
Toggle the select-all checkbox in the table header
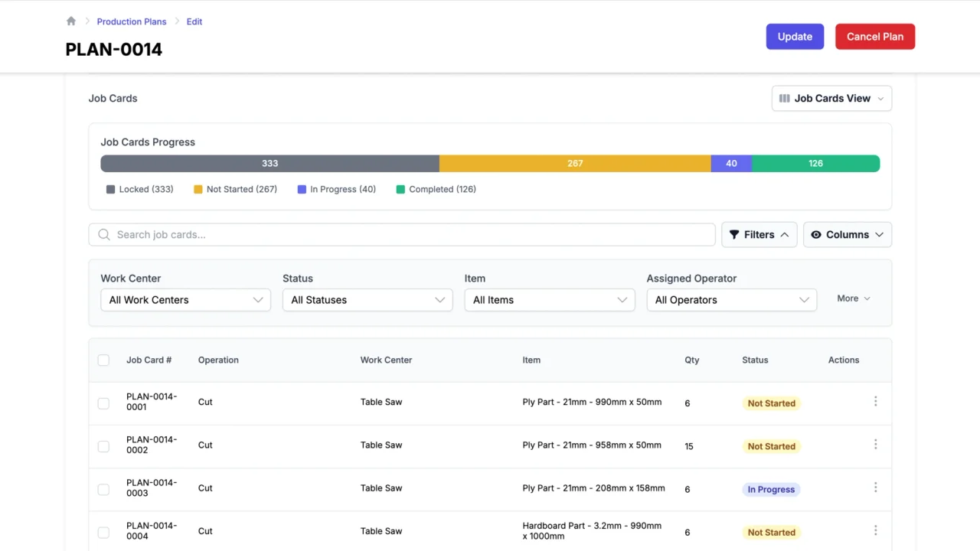pos(103,360)
